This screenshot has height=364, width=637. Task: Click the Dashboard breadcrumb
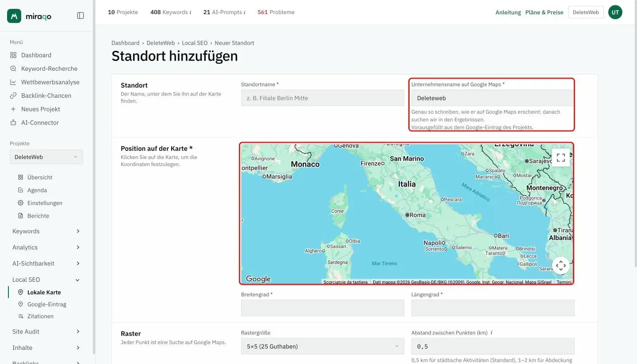click(125, 43)
